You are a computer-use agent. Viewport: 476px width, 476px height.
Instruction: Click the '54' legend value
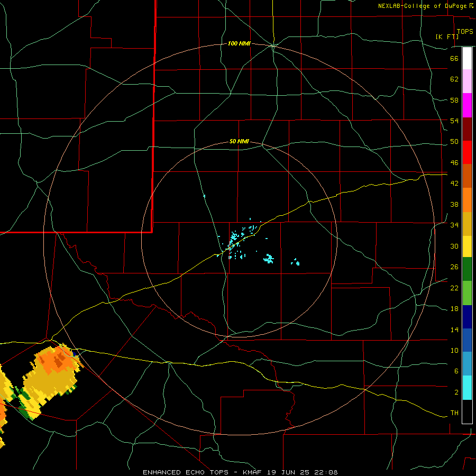[x=454, y=121]
